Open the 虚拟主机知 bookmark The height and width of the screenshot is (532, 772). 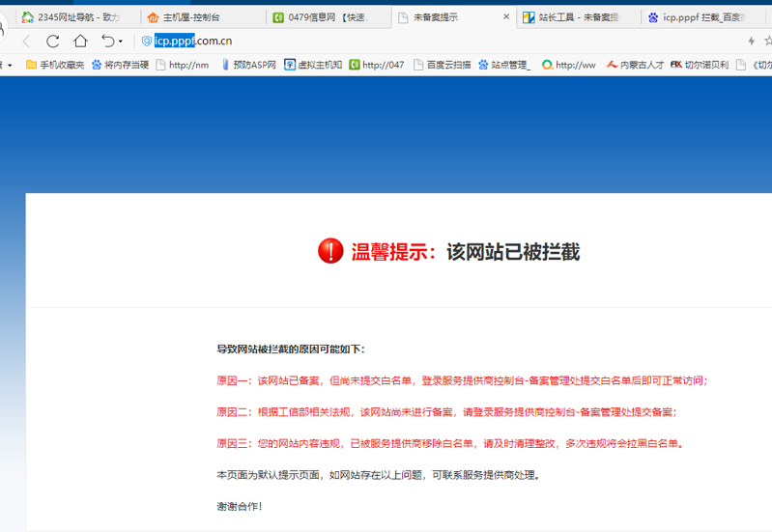(313, 65)
